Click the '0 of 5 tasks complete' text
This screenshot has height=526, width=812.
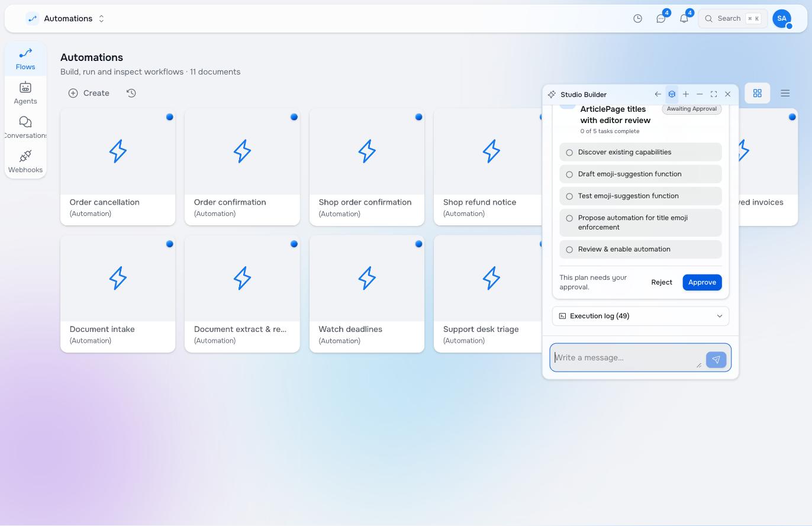point(610,131)
